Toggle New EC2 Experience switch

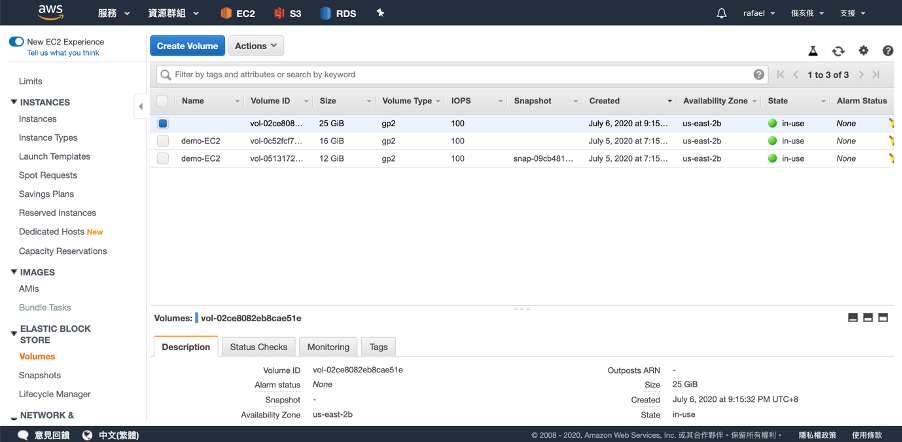(x=16, y=41)
